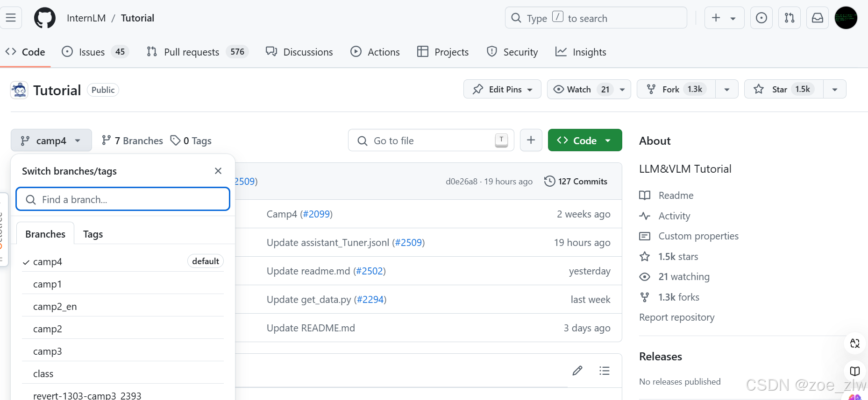This screenshot has height=400, width=868.
Task: Open the notifications inbox icon
Action: pos(818,18)
